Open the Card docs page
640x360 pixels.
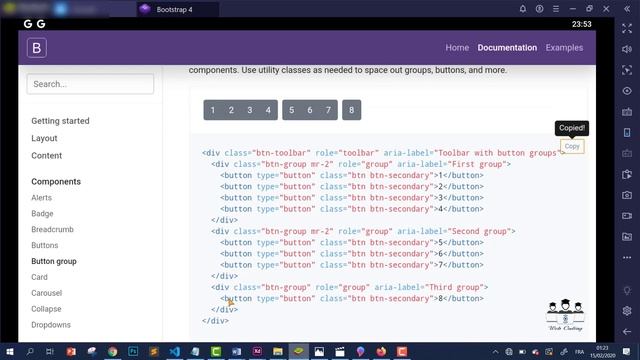point(39,277)
